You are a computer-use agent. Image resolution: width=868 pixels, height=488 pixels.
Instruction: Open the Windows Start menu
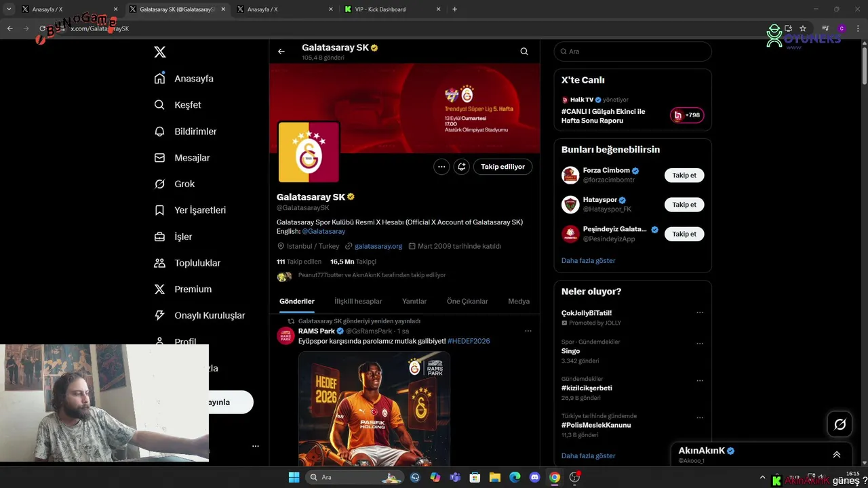pyautogui.click(x=294, y=477)
